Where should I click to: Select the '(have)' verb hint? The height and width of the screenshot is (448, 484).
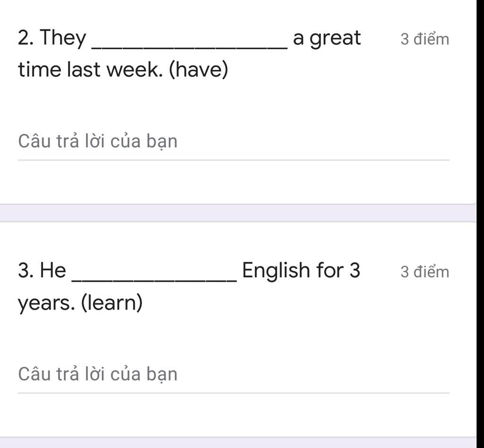(199, 70)
